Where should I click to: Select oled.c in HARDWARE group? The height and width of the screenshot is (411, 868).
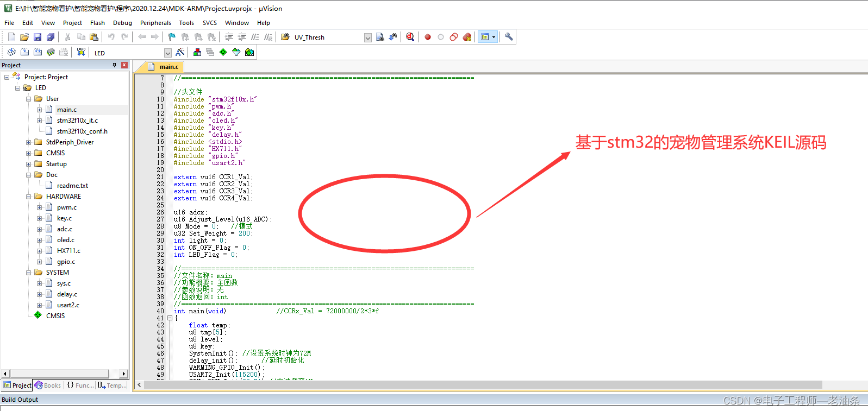(x=66, y=240)
